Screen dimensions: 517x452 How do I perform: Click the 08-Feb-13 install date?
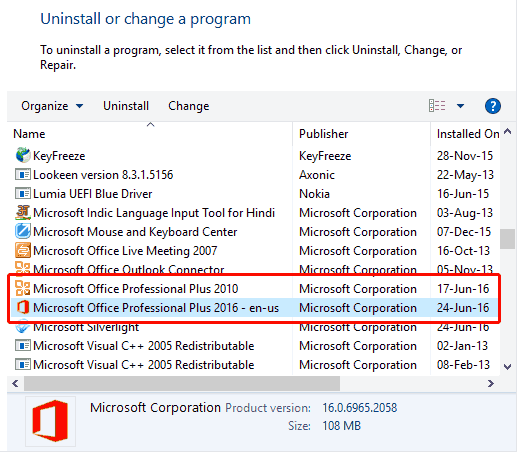click(x=463, y=365)
